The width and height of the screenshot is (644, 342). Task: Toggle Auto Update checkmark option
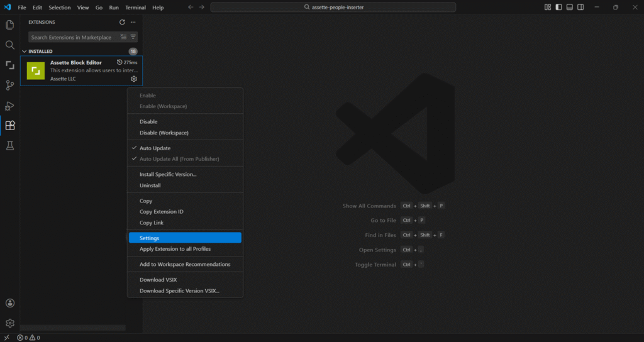point(155,148)
